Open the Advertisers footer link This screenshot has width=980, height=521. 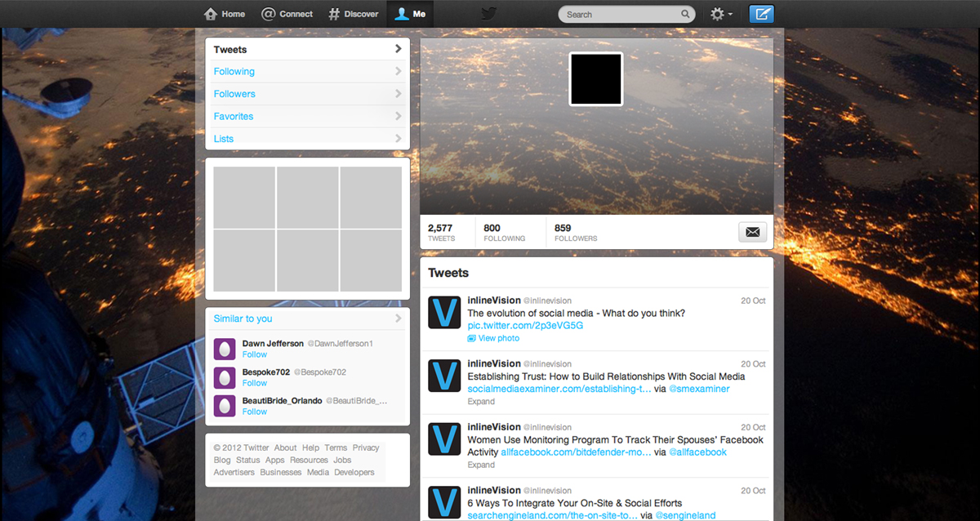(234, 472)
